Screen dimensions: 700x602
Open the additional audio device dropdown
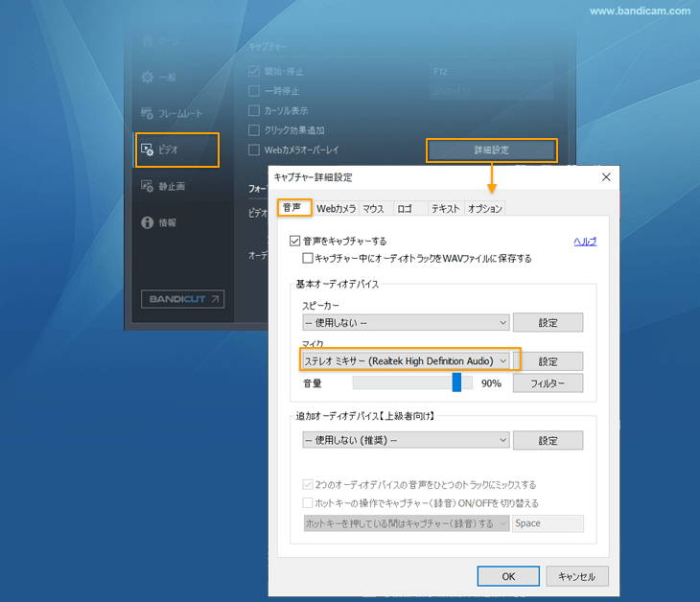pyautogui.click(x=406, y=440)
